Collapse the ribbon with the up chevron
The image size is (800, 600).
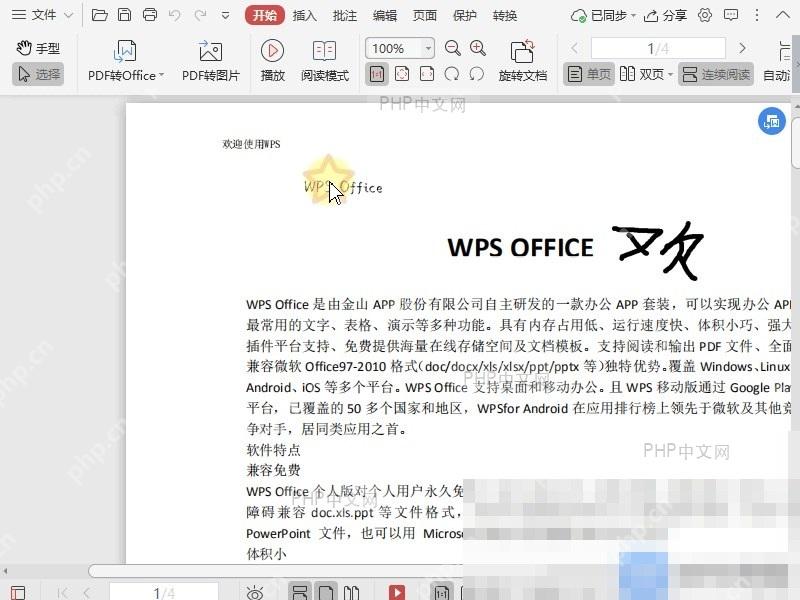(782, 15)
